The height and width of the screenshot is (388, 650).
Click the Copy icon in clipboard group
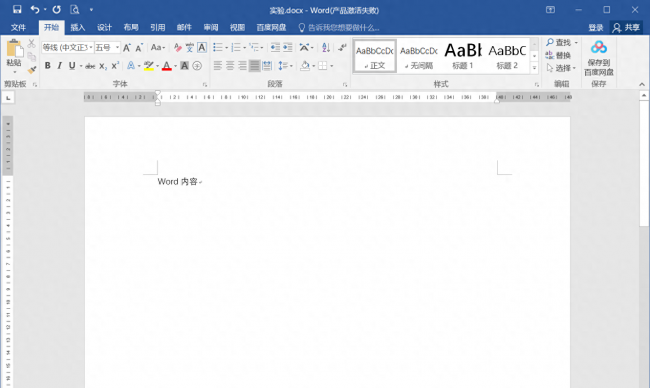pos(32,56)
